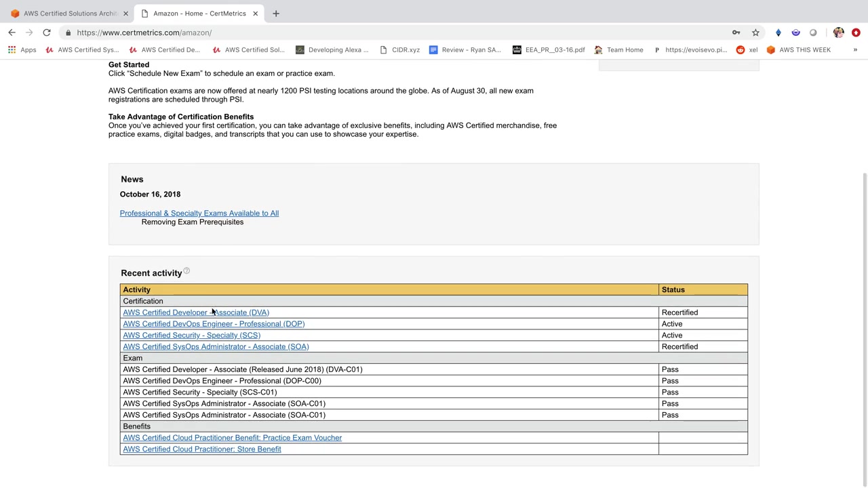Click the Pass status for DVA-C01

tap(670, 369)
